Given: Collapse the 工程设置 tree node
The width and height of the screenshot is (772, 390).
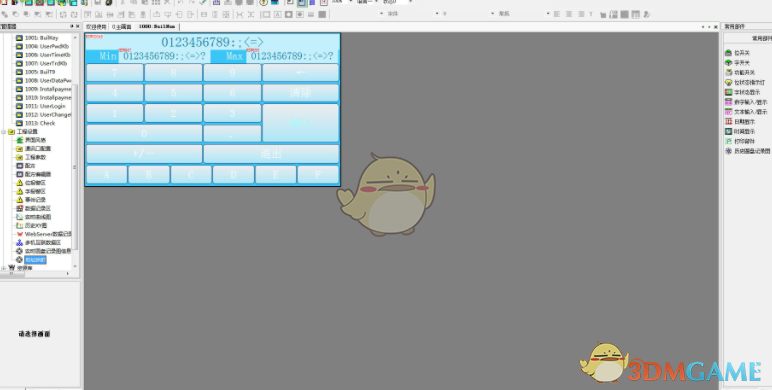Looking at the screenshot, I should coord(3,131).
